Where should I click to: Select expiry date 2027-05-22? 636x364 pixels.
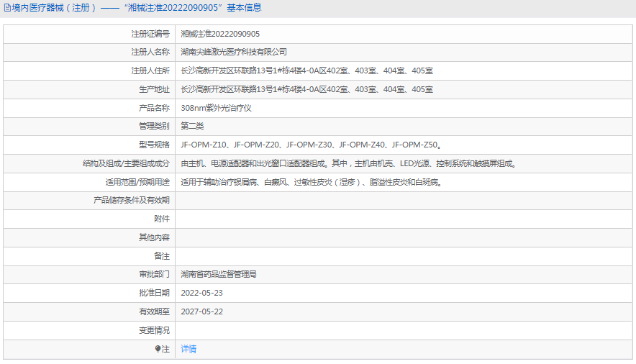201,311
